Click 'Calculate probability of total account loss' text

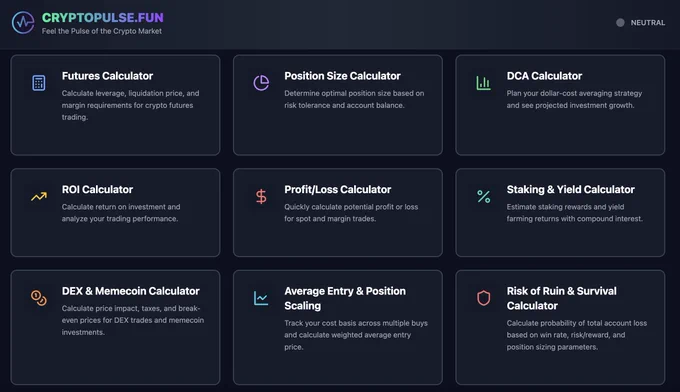[x=576, y=335]
